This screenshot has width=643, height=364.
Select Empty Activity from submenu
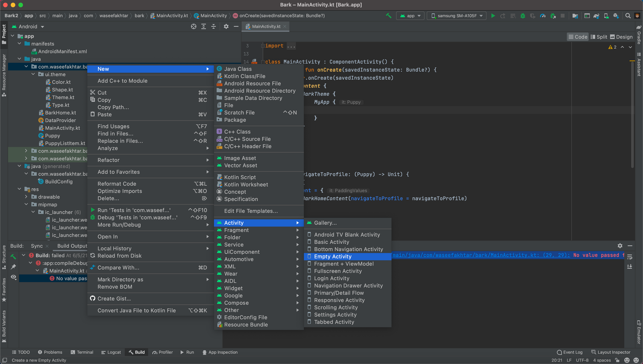332,256
